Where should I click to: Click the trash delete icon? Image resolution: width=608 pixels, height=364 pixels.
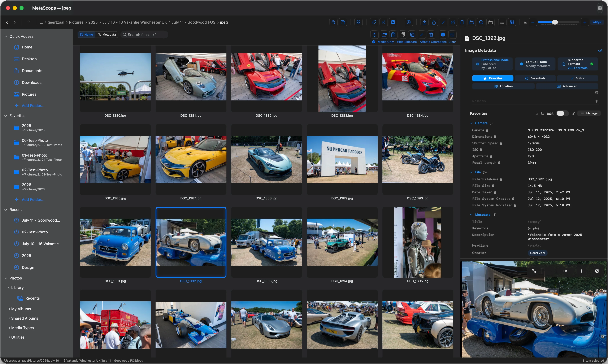click(431, 35)
